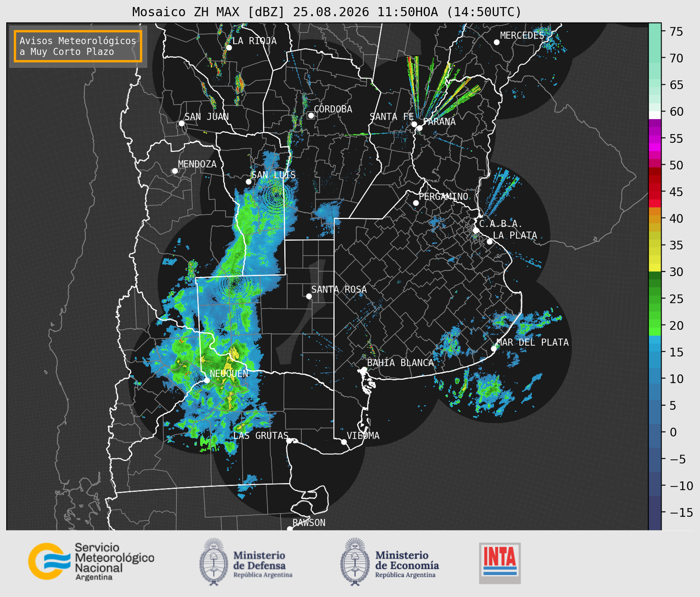This screenshot has height=597, width=700.
Task: Click the Ministerio de Defensa emblem
Action: click(x=214, y=562)
